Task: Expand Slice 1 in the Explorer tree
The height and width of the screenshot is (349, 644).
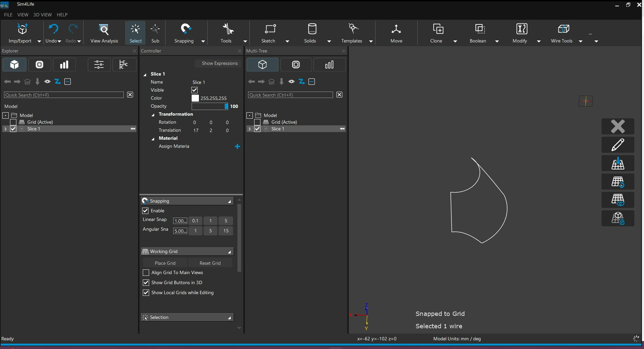Action: 5,129
